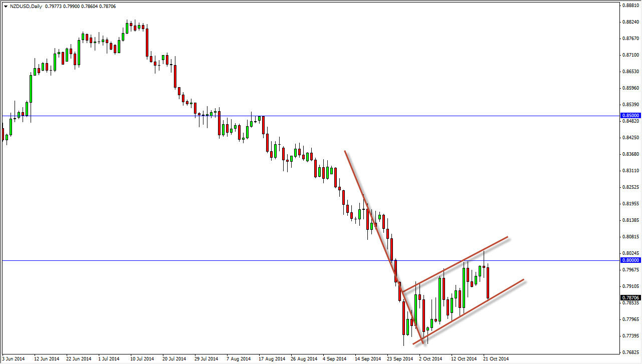Click the 21 Oct 2014 date label
The image size is (642, 364).
pos(497,359)
